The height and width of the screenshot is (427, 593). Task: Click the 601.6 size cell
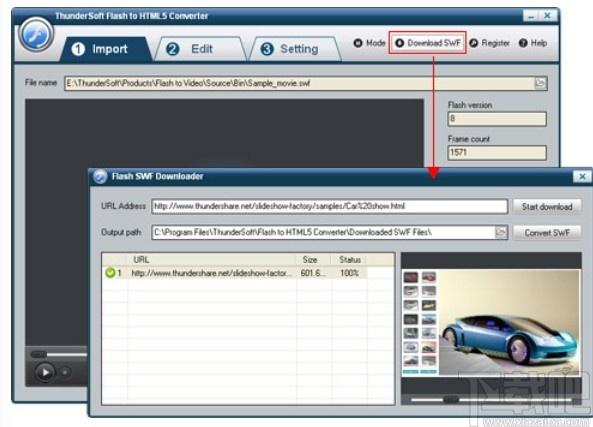pyautogui.click(x=313, y=273)
